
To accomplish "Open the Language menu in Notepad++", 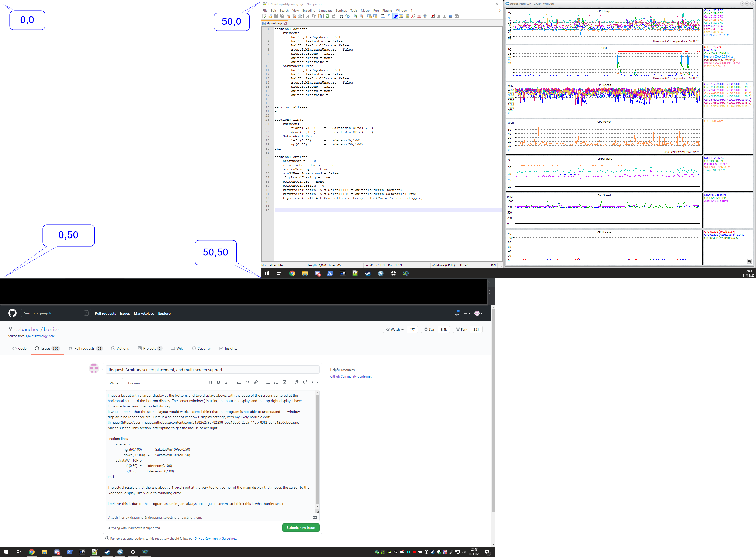I will click(x=326, y=11).
